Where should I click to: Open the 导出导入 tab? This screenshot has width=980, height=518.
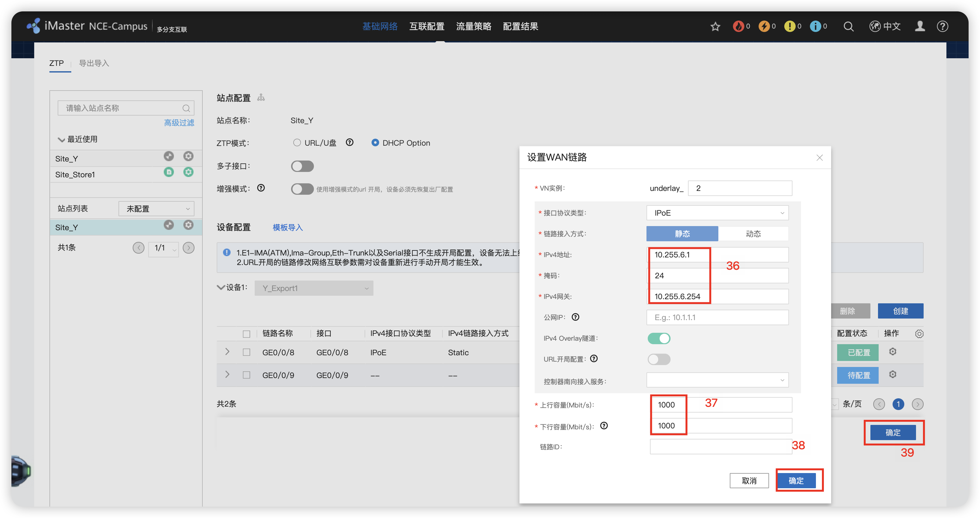point(94,63)
